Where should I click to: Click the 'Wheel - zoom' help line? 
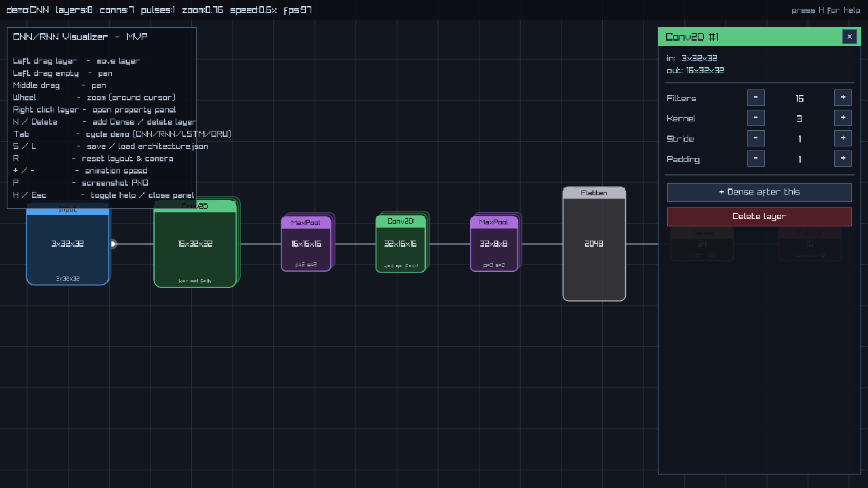[94, 98]
